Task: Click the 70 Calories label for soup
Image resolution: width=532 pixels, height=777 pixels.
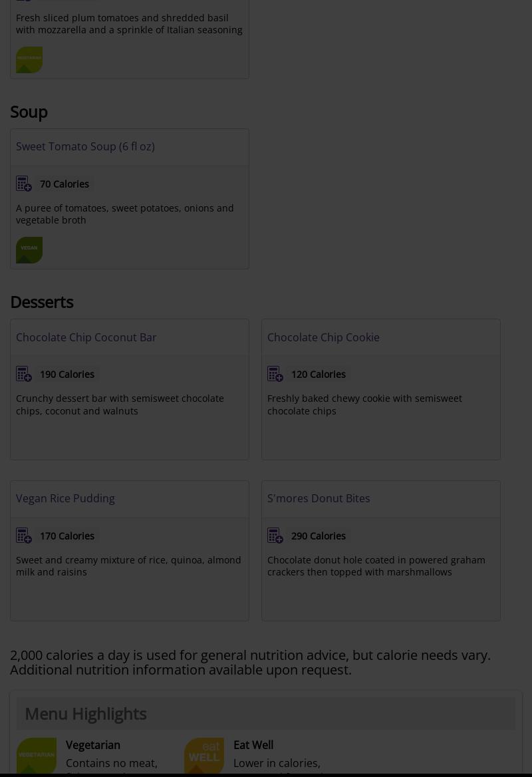Action: tap(65, 184)
